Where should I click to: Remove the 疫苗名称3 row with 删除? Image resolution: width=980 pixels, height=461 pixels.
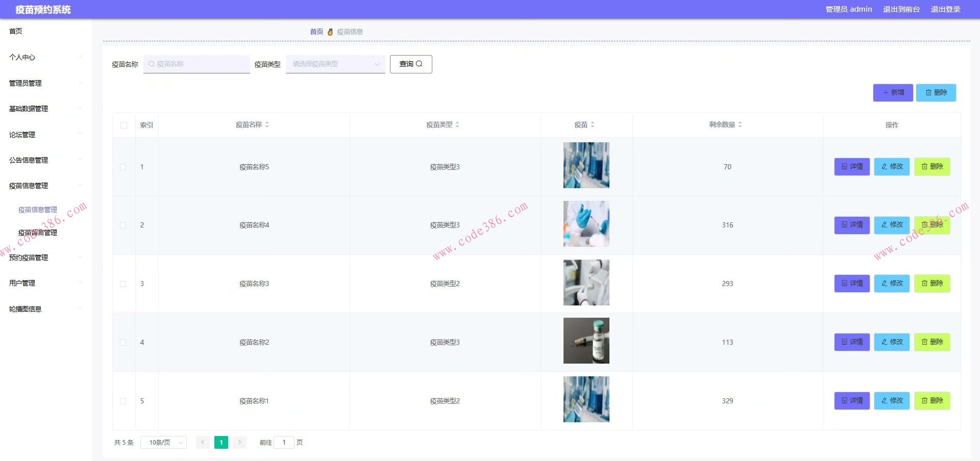click(x=932, y=284)
